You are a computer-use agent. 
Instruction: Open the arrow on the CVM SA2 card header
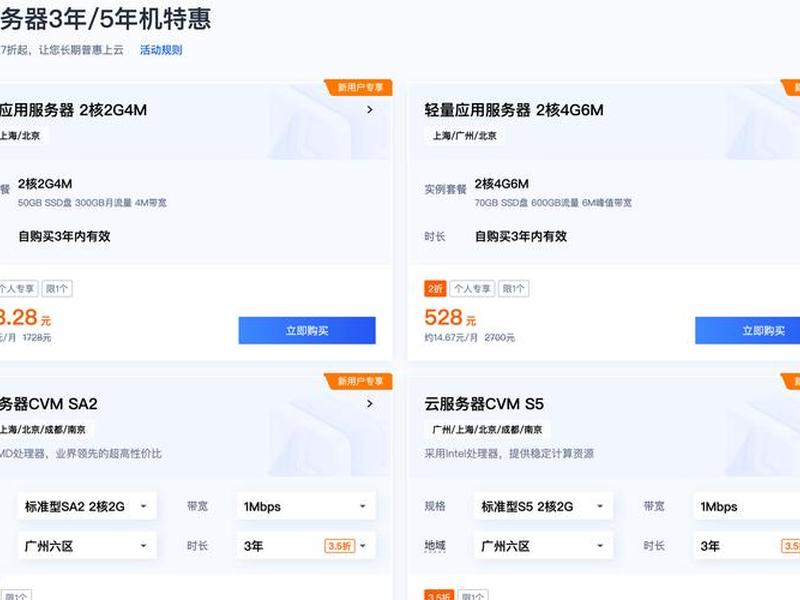pyautogui.click(x=370, y=404)
